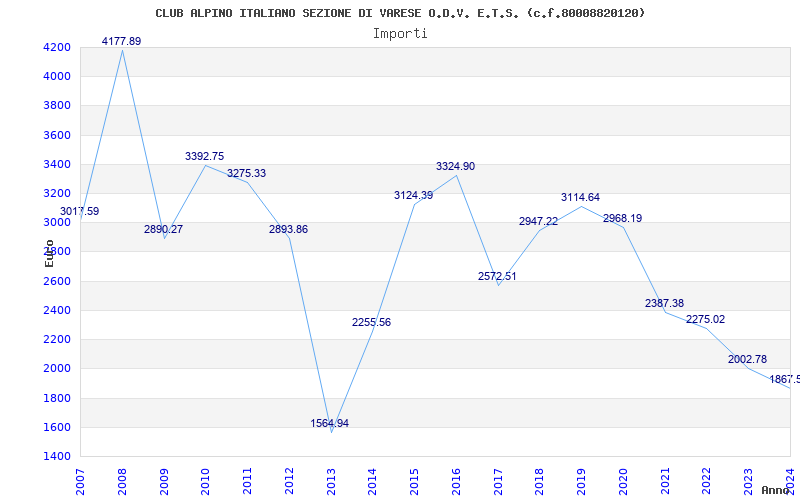The width and height of the screenshot is (800, 500).
Task: Click the data label 2890.27
Action: click(163, 229)
